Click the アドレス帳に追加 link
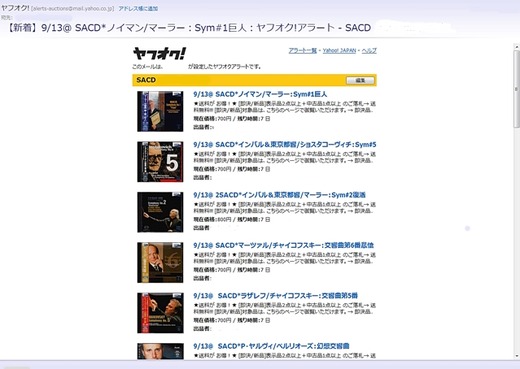Screen dimensions: 520x369 pyautogui.click(x=138, y=9)
